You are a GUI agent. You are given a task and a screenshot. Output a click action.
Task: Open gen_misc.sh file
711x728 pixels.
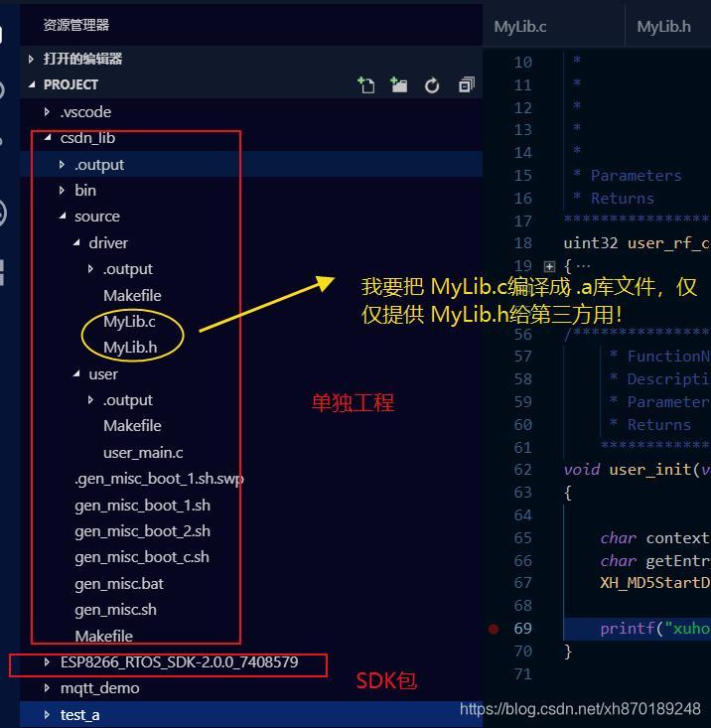pos(115,610)
